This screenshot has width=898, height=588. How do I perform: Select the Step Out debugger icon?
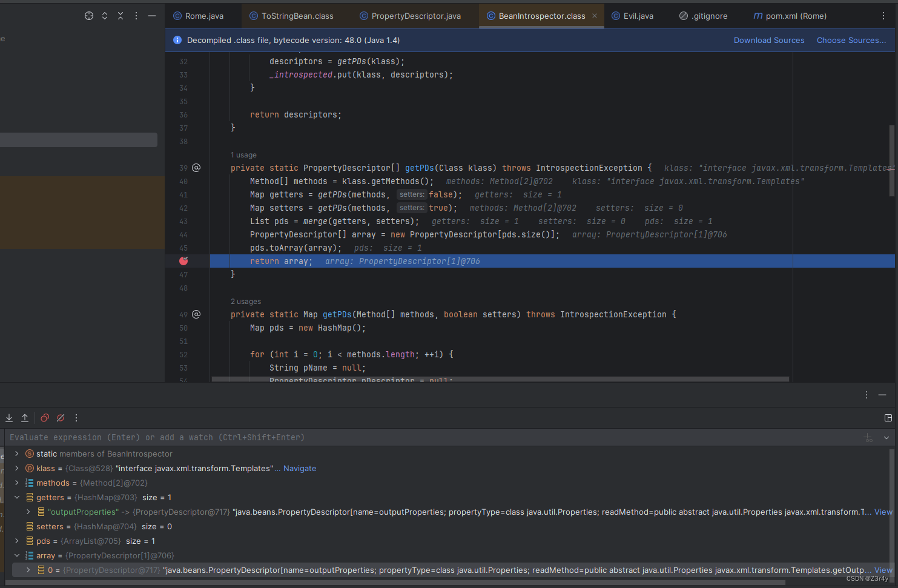click(x=25, y=418)
